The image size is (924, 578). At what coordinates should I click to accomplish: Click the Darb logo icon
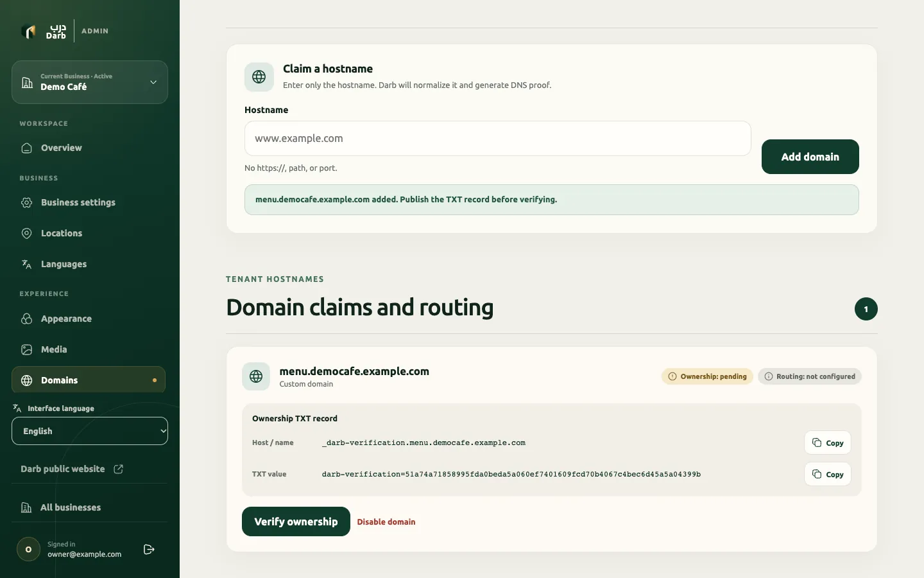[29, 31]
